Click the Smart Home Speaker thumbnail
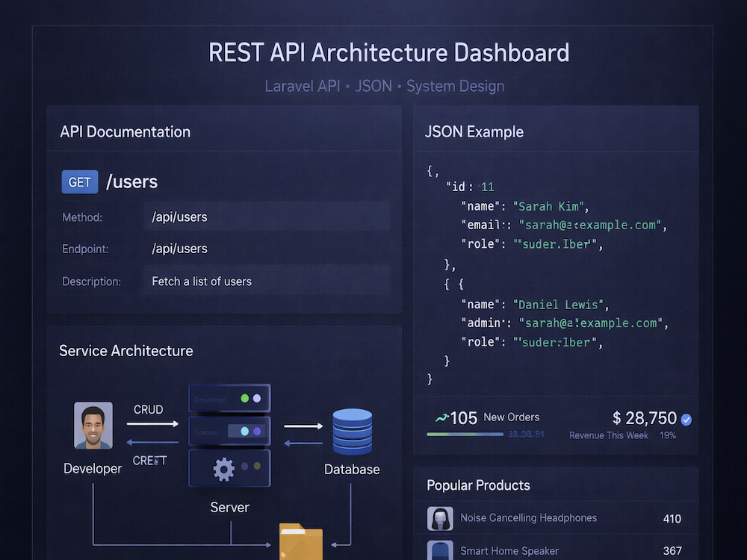 tap(440, 550)
